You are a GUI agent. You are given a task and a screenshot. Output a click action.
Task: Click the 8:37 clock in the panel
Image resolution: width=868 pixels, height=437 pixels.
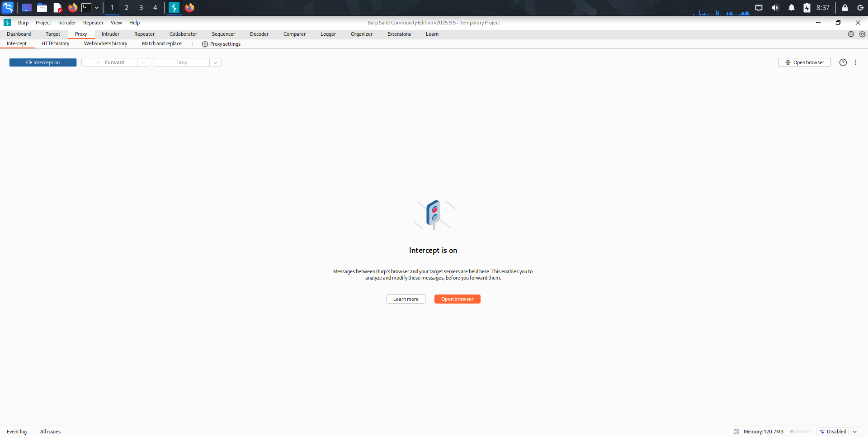click(x=823, y=8)
